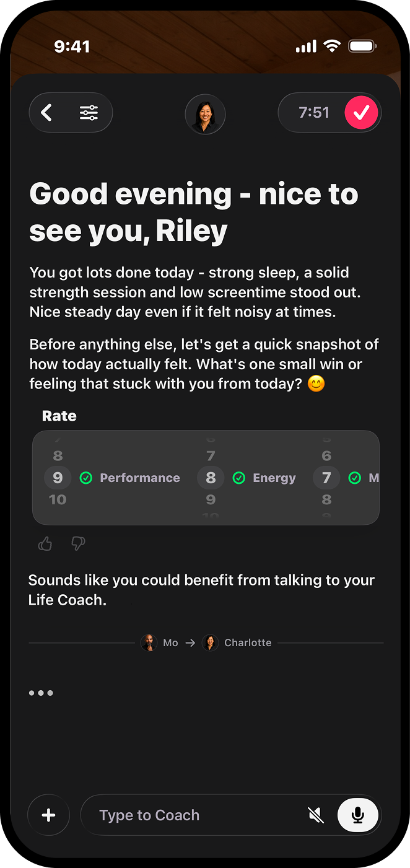Image resolution: width=410 pixels, height=868 pixels.
Task: Tap Mo's avatar in the handoff row
Action: (x=149, y=642)
